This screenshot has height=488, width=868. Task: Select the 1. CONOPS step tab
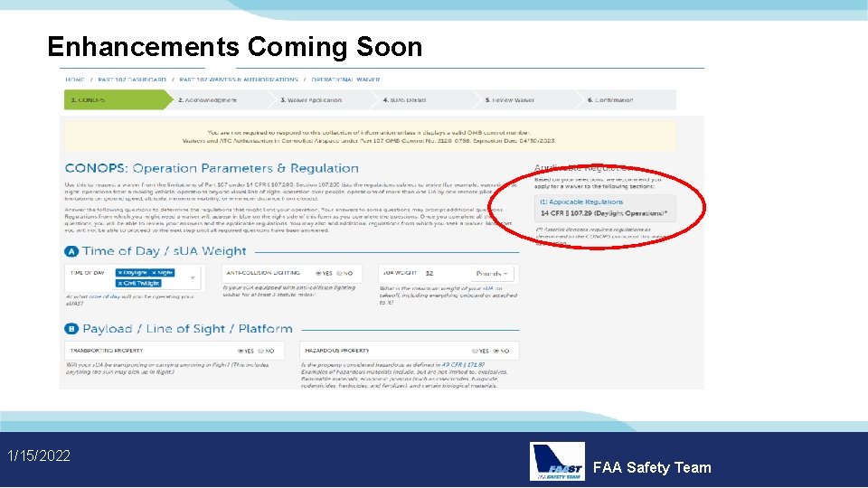pos(118,100)
